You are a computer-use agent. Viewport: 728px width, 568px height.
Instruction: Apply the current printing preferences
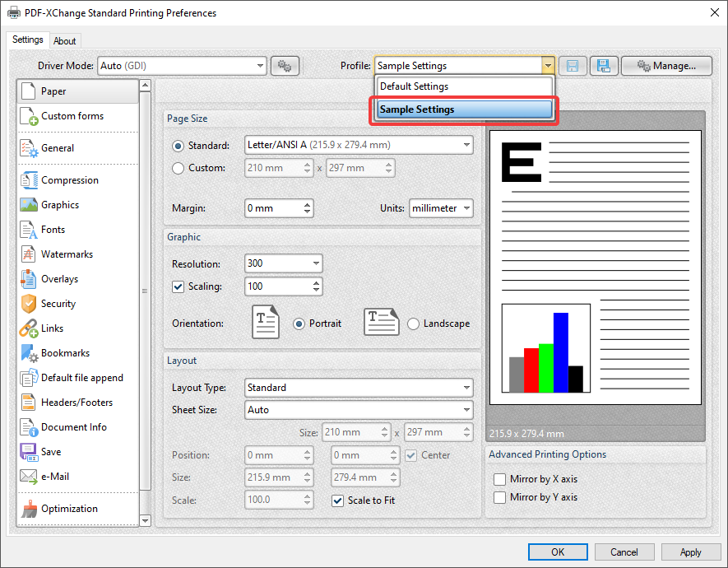[x=691, y=552]
